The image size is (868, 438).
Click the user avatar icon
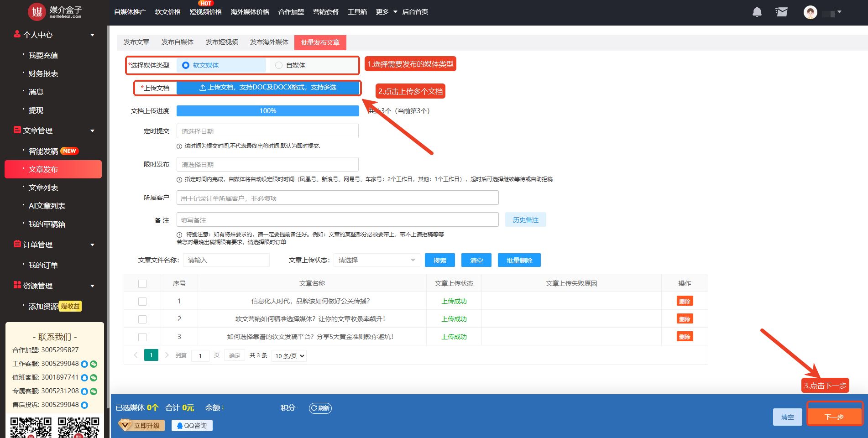810,12
